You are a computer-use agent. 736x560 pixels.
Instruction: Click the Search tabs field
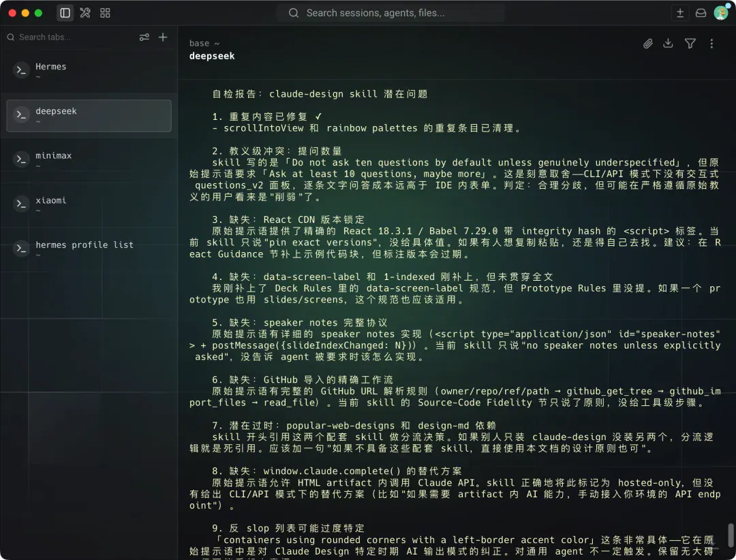tap(70, 37)
